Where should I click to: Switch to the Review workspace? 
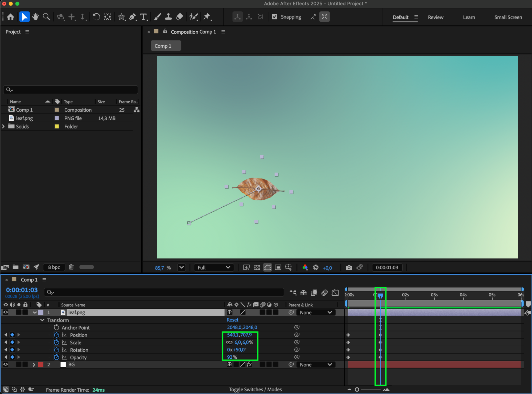435,17
